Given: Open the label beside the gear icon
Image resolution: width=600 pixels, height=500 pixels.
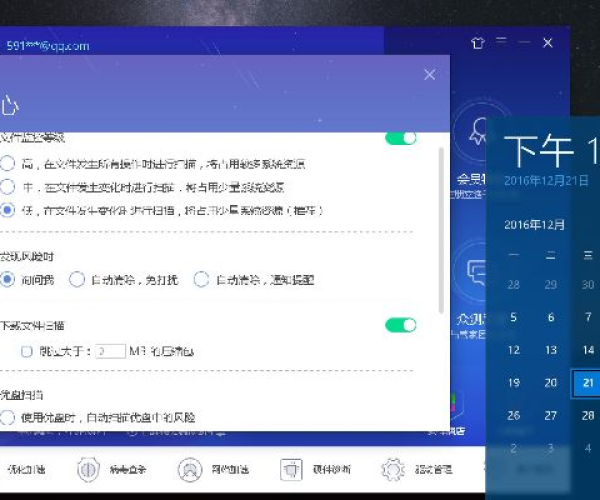Looking at the screenshot, I should 434,469.
